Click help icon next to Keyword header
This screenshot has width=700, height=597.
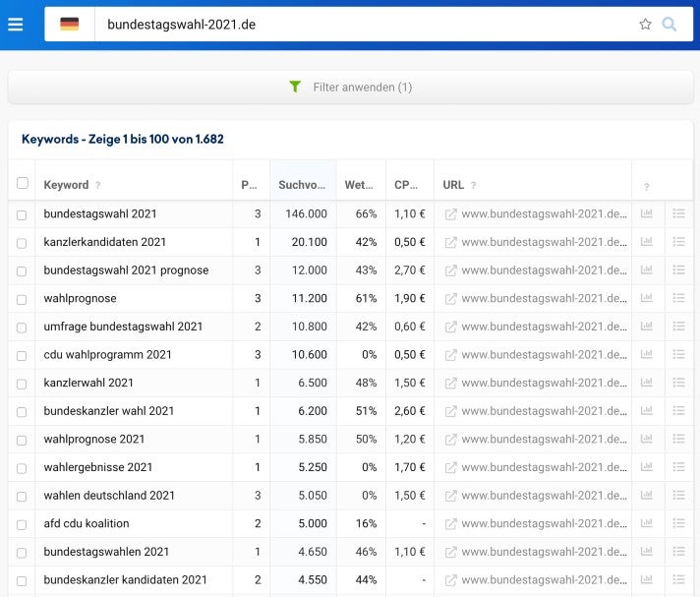coord(98,185)
